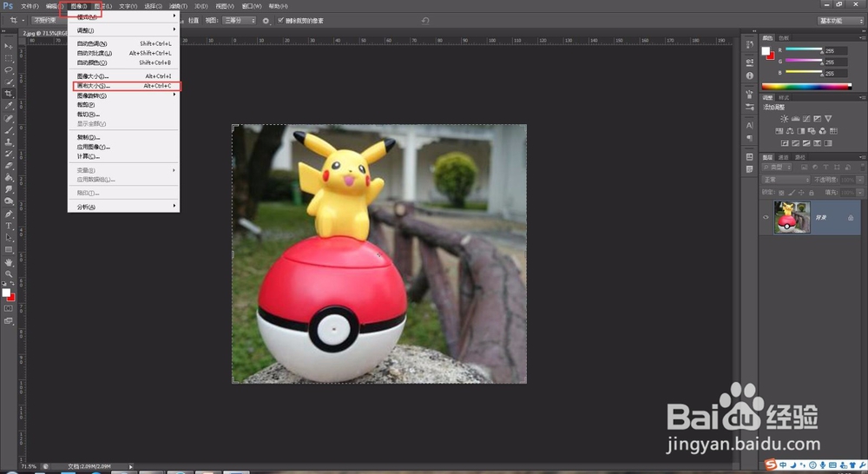Select the Quick Selection tool
This screenshot has height=474, width=868.
9,82
